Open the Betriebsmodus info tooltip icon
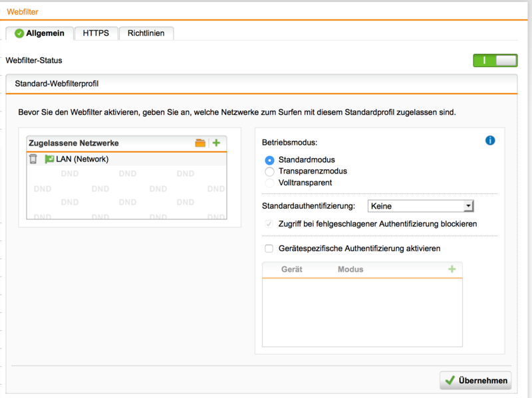The height and width of the screenshot is (398, 532). (490, 140)
